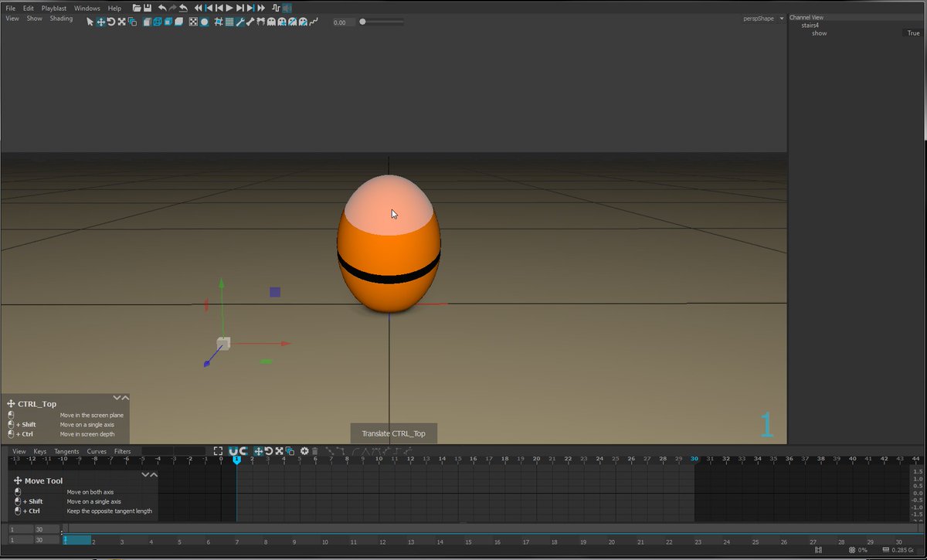Open the graph editor Keys menu
Viewport: 927px width, 560px height.
click(39, 451)
